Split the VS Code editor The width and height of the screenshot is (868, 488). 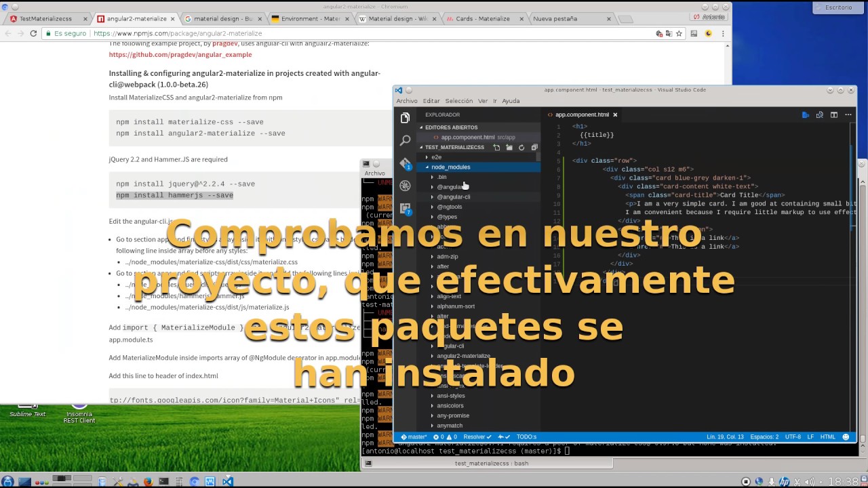(x=834, y=115)
